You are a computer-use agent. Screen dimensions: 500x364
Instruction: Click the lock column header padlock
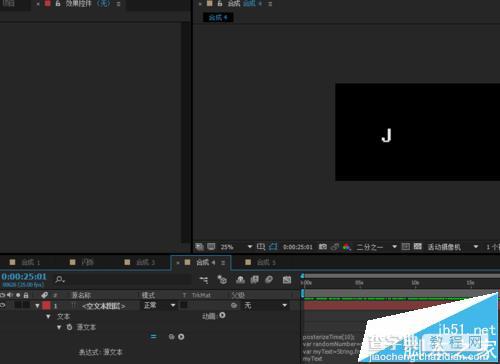pyautogui.click(x=26, y=295)
